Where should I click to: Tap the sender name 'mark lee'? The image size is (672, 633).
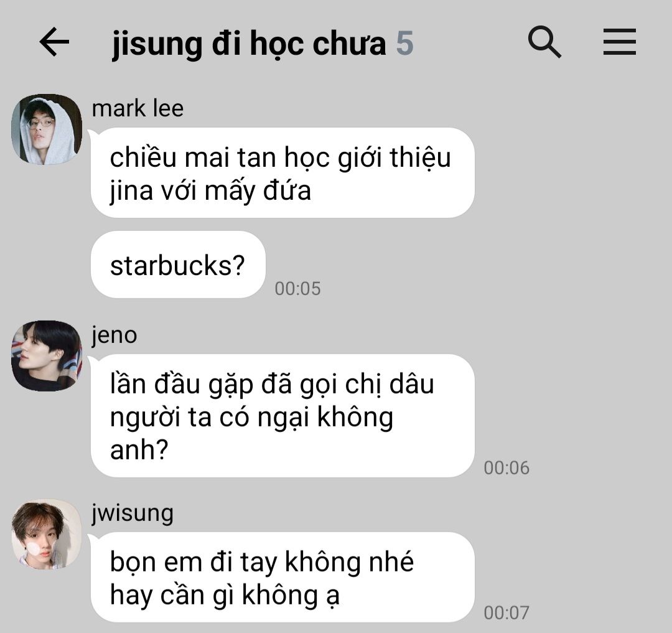138,108
